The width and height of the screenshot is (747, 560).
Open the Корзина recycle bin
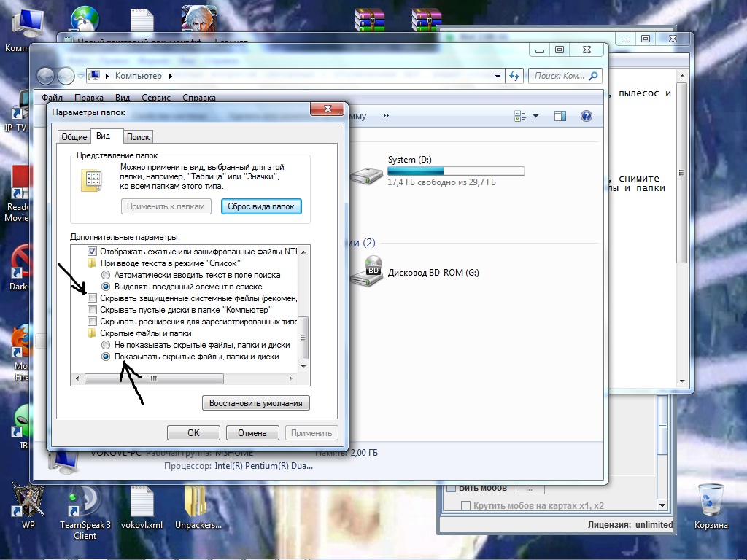[711, 507]
